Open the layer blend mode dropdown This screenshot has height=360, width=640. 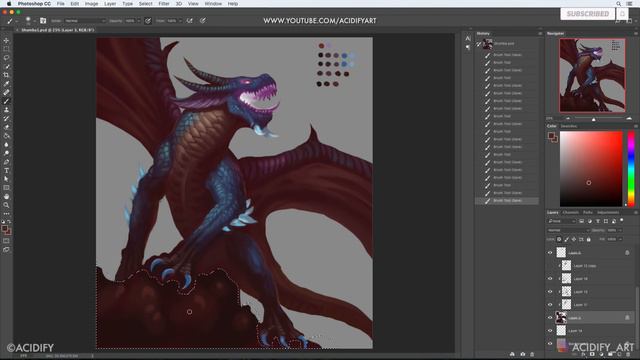568,230
